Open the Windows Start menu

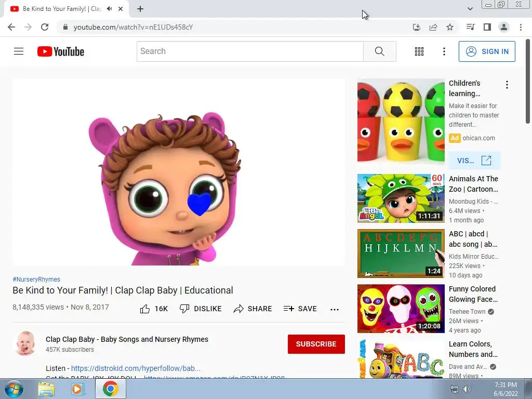point(14,389)
